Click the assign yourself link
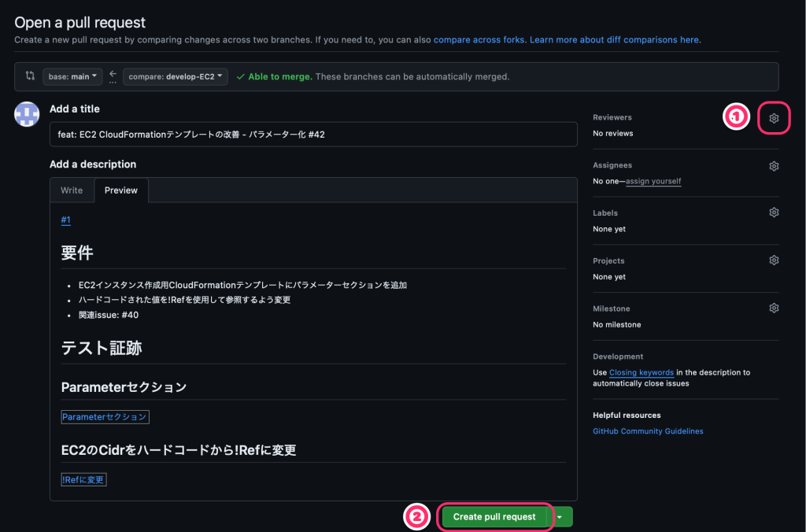The height and width of the screenshot is (532, 806). pyautogui.click(x=653, y=181)
